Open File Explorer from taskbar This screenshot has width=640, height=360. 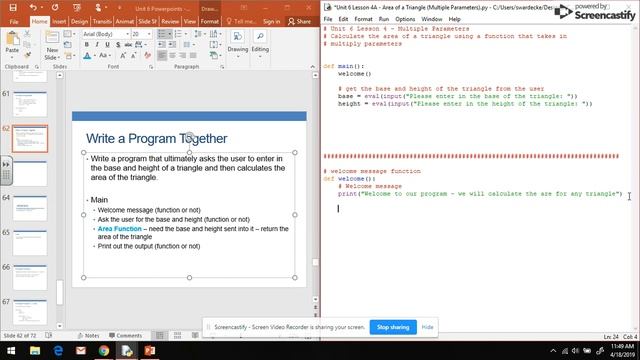(35, 351)
